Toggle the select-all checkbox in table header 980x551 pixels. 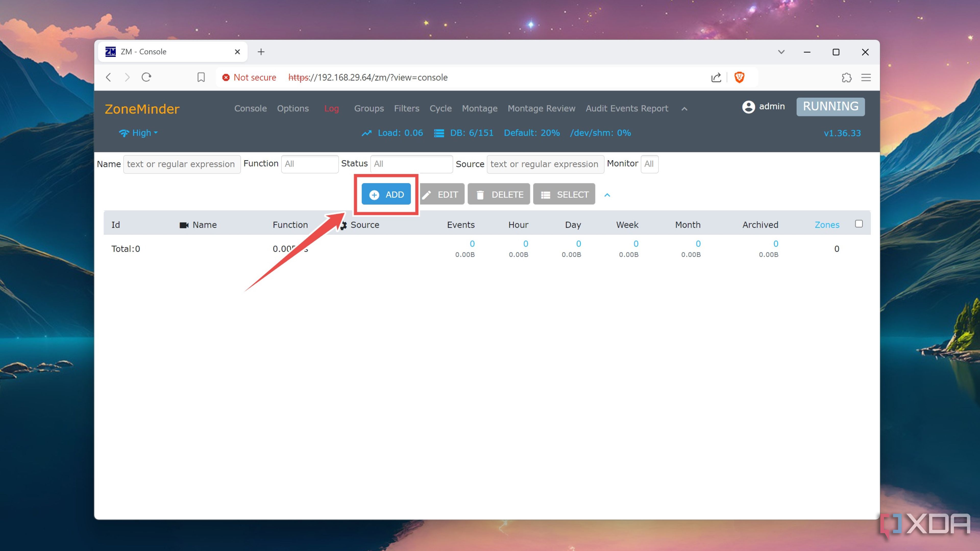(859, 224)
